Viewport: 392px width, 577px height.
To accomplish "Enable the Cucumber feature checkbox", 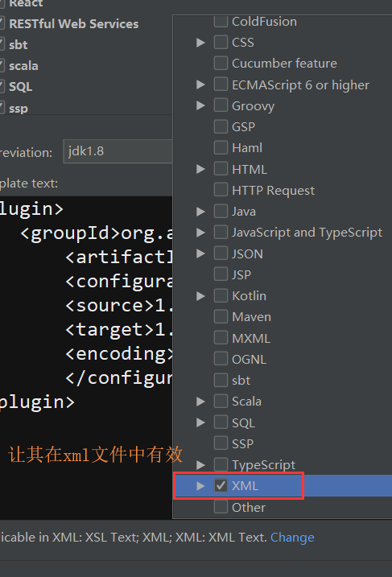I will tap(221, 64).
